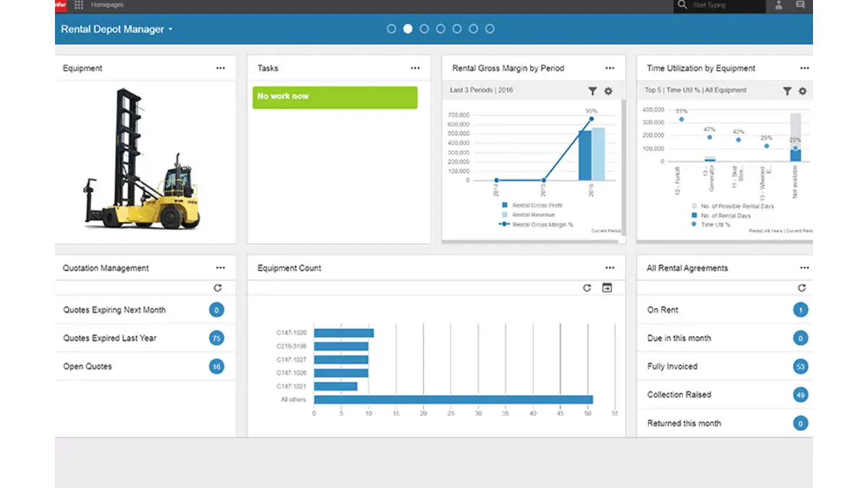Click the No work now task bar
This screenshot has height=488, width=868.
(335, 98)
